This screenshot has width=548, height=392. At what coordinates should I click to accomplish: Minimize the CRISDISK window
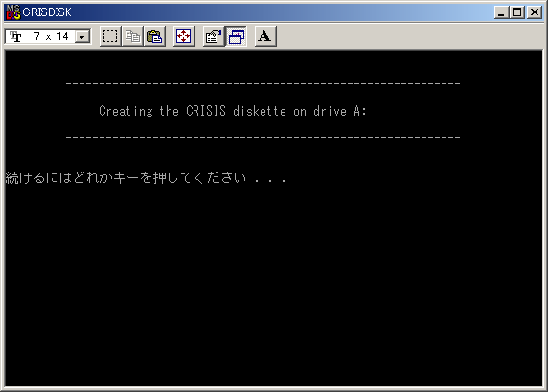tap(501, 12)
